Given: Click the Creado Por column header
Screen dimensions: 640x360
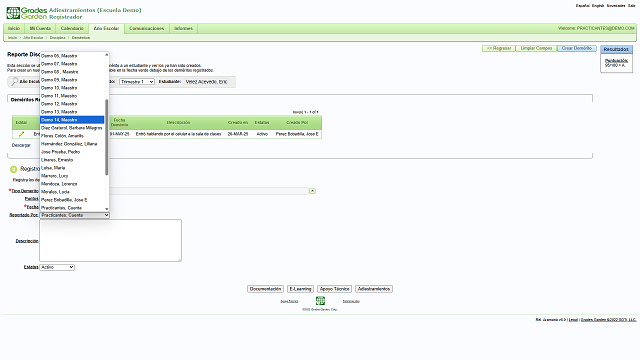Looking at the screenshot, I should pos(297,122).
